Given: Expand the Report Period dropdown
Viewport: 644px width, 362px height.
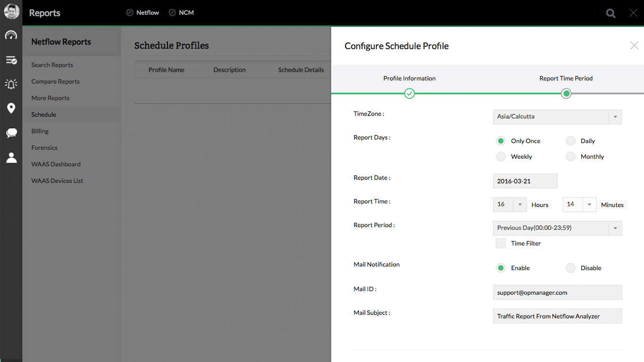Looking at the screenshot, I should click(615, 228).
